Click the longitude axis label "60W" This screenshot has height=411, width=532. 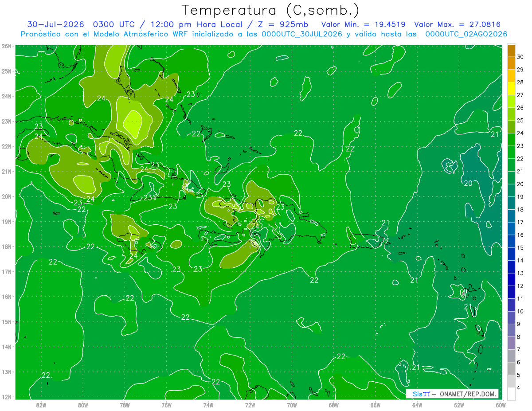coord(501,404)
